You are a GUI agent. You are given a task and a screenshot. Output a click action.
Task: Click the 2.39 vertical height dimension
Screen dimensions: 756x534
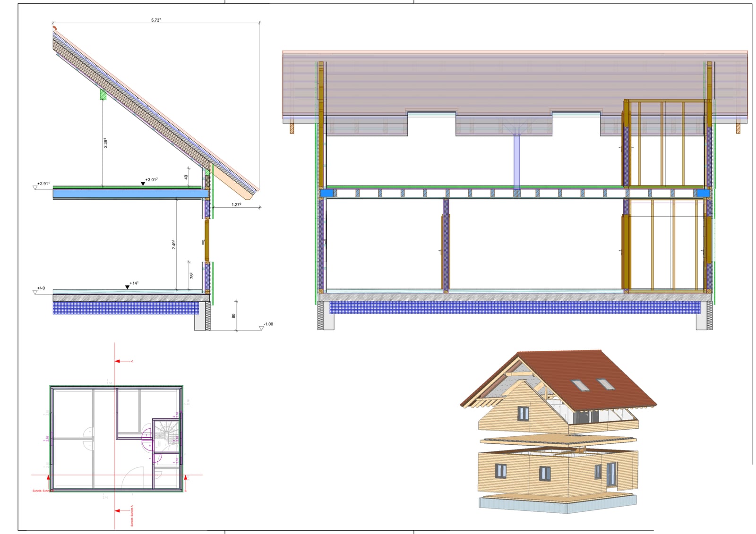click(105, 143)
